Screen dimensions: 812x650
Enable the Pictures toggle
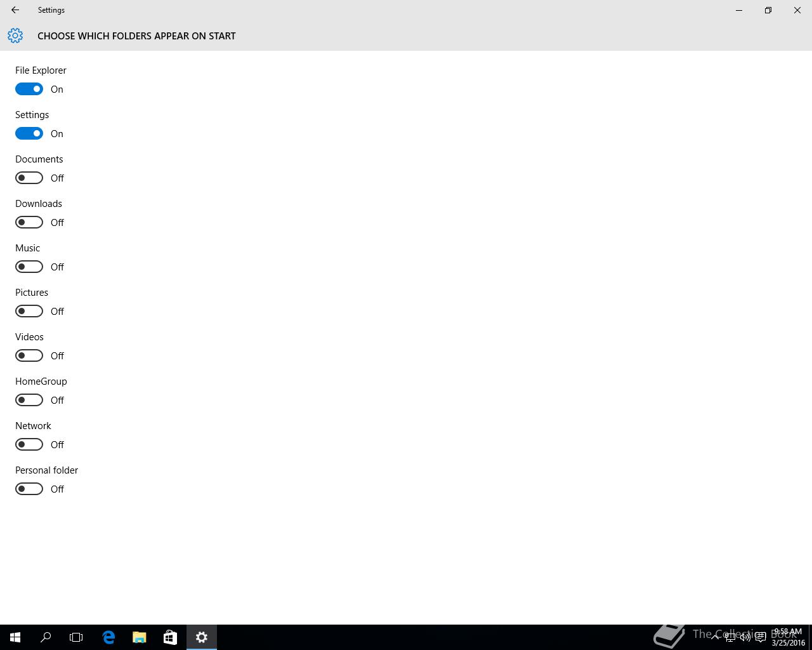[29, 311]
